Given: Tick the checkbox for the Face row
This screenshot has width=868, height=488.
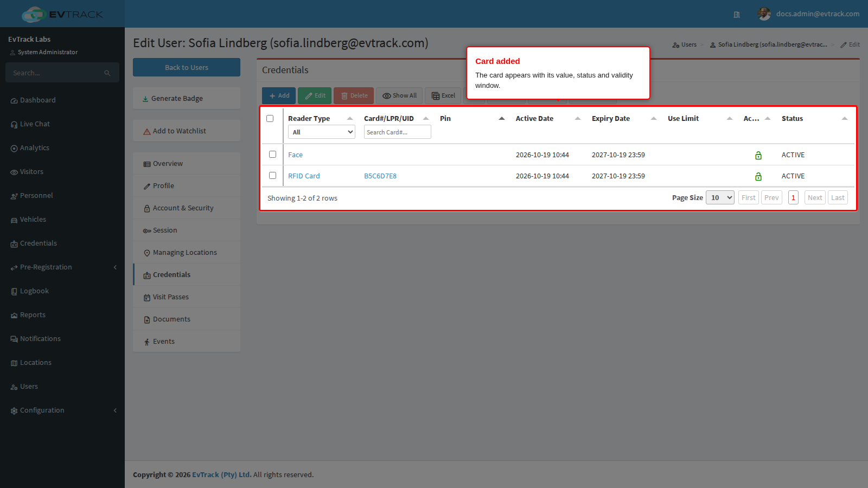Looking at the screenshot, I should click(272, 155).
